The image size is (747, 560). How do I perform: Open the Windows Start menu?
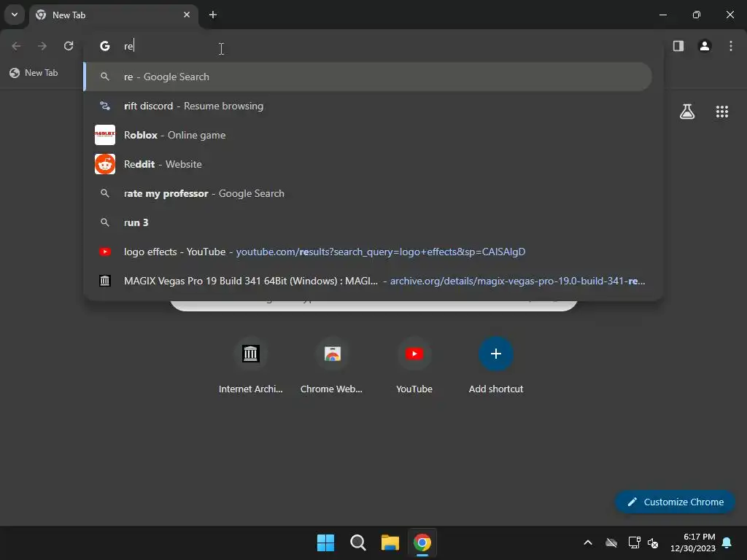coord(326,542)
